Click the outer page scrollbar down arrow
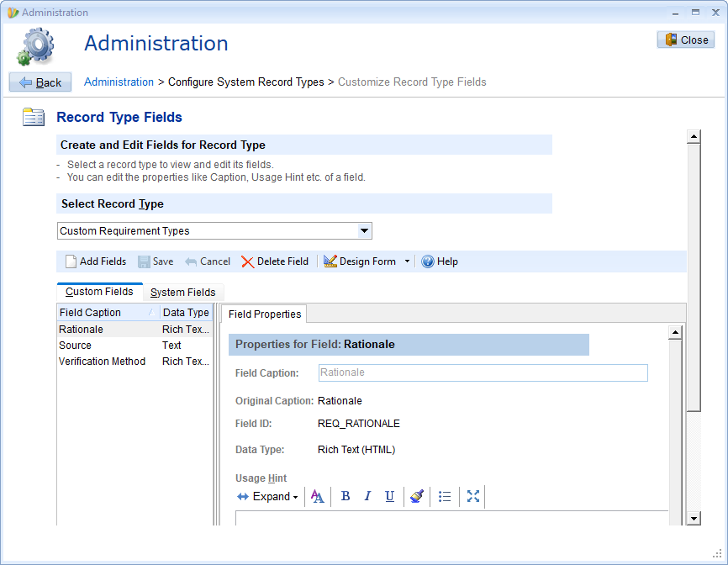 694,519
